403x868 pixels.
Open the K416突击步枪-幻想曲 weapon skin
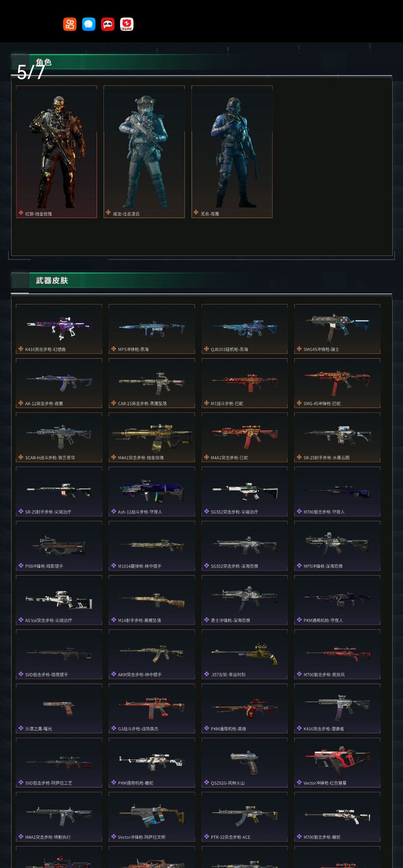coord(59,329)
